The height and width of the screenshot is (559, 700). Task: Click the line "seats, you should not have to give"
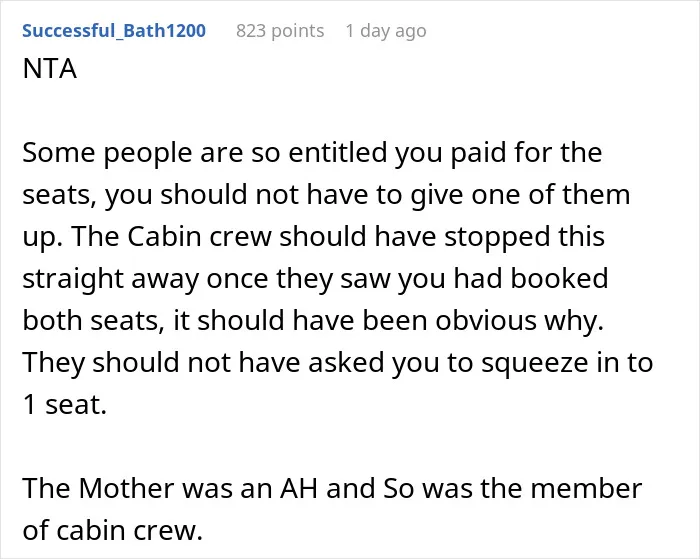tap(326, 195)
